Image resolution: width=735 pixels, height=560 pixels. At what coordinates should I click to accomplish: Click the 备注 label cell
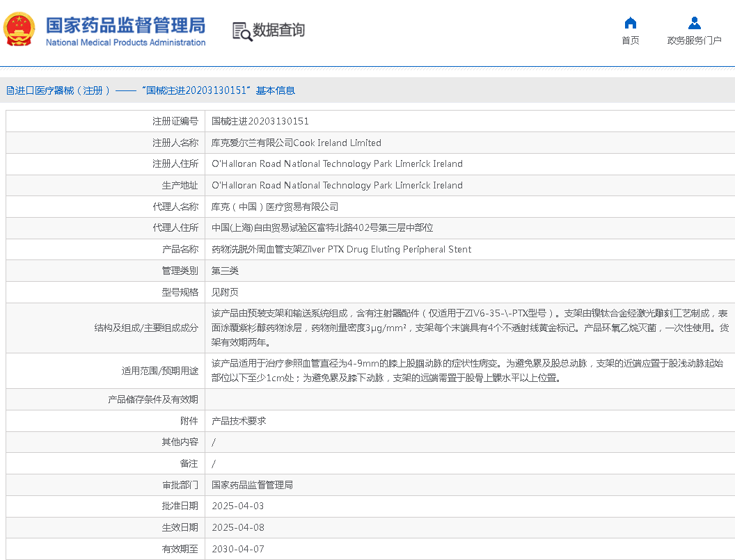(106, 463)
